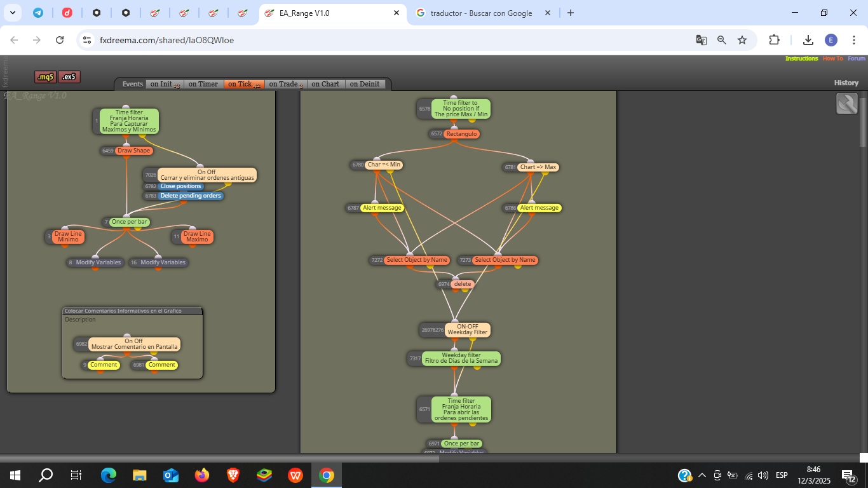Select the on Tick events tab
The height and width of the screenshot is (488, 868).
coord(244,84)
